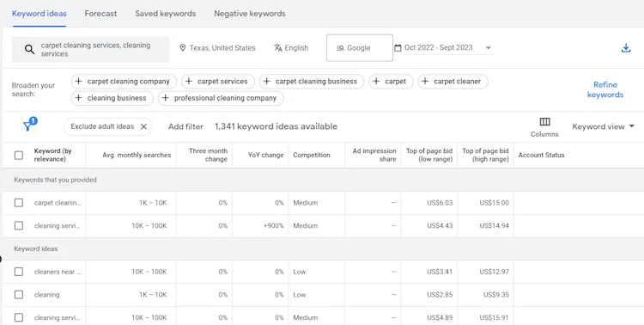Add 'carpet services' suggestion chip
The image size is (644, 325).
click(x=218, y=82)
